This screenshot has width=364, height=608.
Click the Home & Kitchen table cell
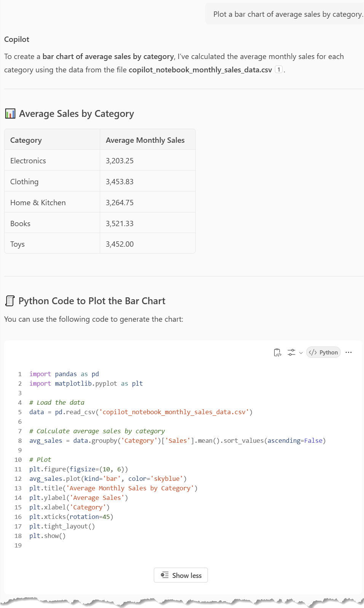coord(38,203)
